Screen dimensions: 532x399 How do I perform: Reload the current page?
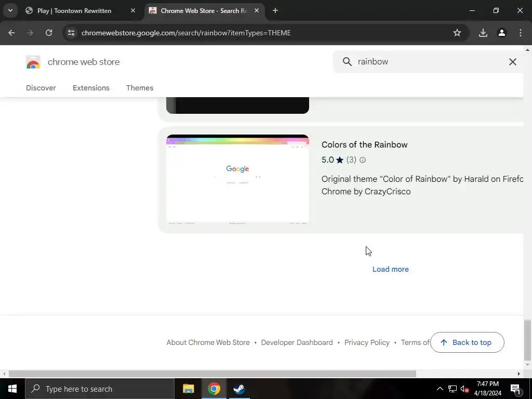[49, 33]
